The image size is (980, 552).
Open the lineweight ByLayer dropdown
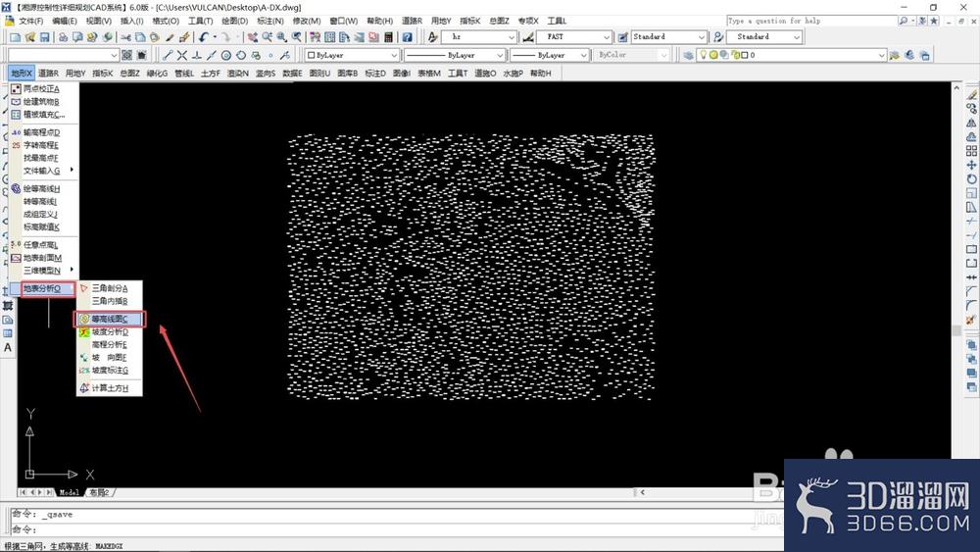[x=550, y=55]
